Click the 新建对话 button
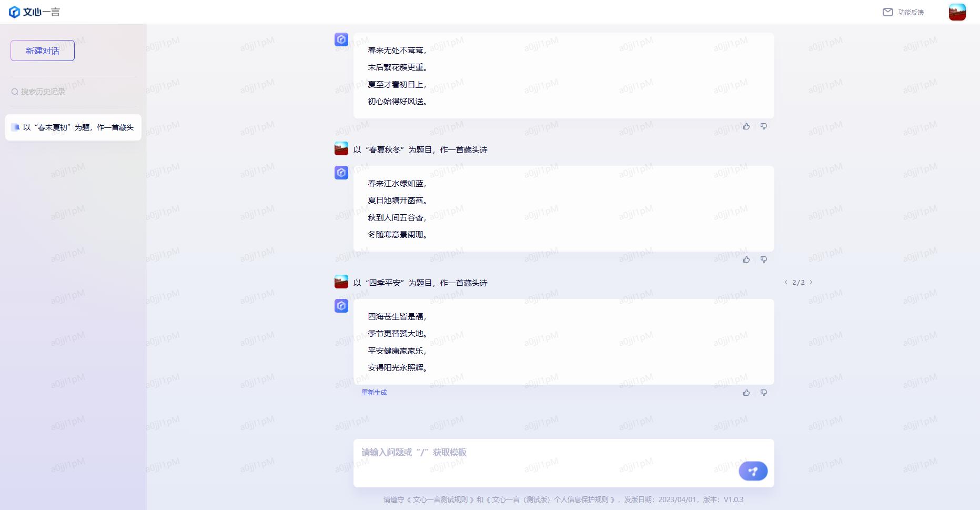Screen dimensions: 980x510 tap(42, 51)
